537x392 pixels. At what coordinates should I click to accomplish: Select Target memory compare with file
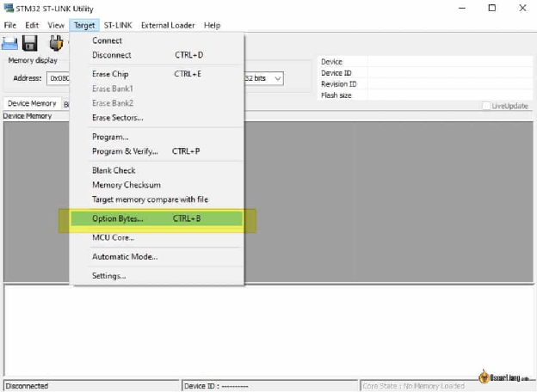[157, 199]
